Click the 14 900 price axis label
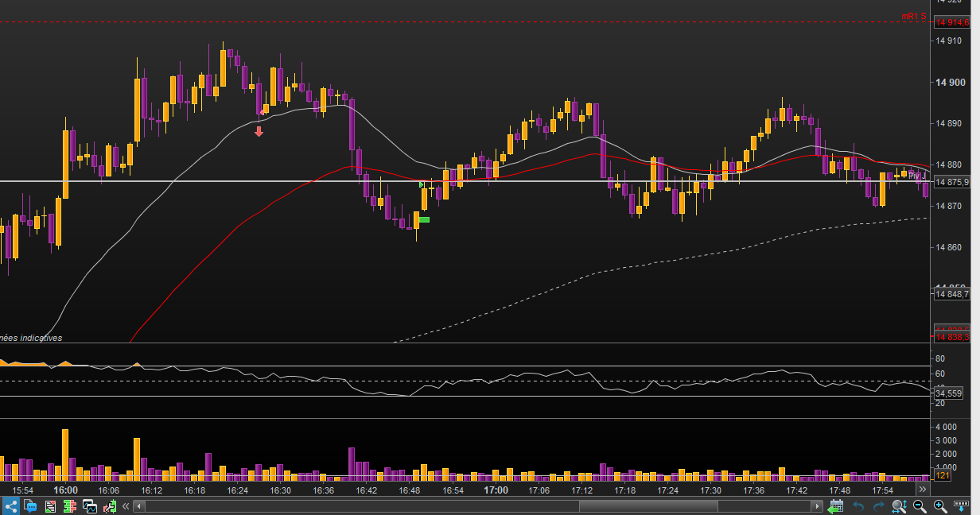The image size is (980, 515). coord(951,82)
